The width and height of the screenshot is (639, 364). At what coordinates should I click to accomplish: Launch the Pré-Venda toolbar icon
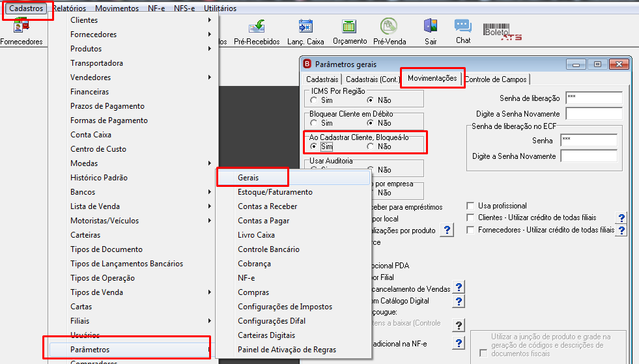(x=389, y=32)
